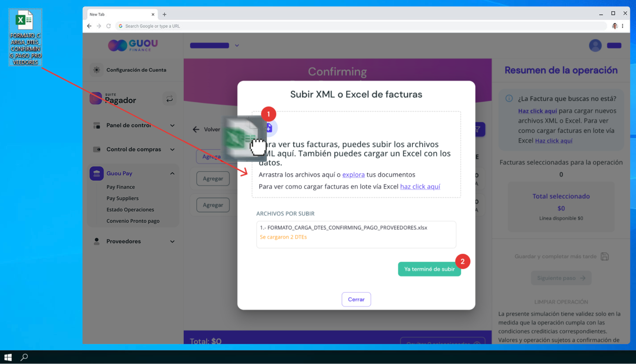Open Configuración de Cuenta
The height and width of the screenshot is (364, 636).
pyautogui.click(x=136, y=70)
